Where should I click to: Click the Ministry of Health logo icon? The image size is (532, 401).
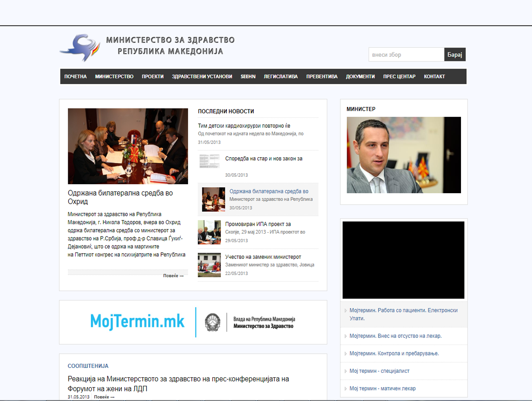80,47
